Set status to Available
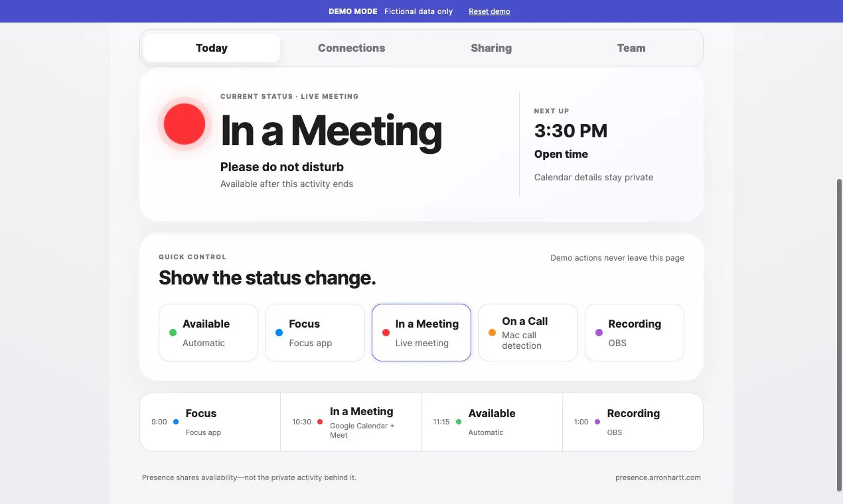The width and height of the screenshot is (843, 504). point(208,332)
